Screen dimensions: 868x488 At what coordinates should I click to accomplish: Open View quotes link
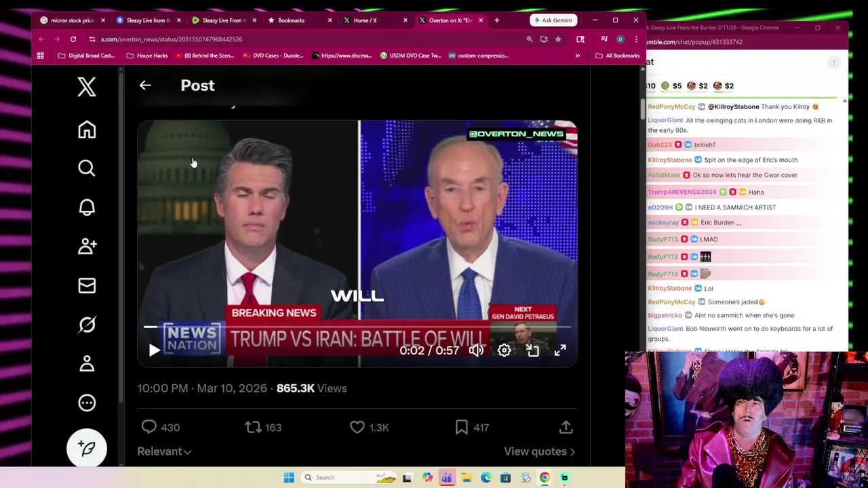click(x=539, y=451)
